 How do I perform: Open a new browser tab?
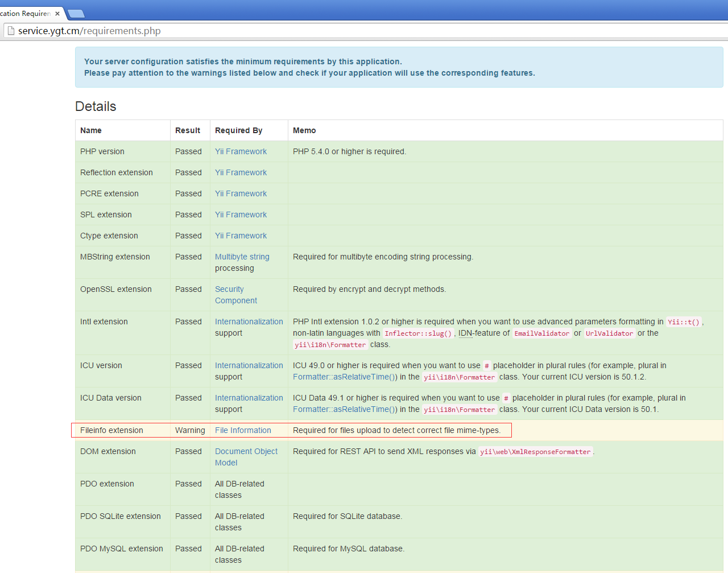pos(76,14)
